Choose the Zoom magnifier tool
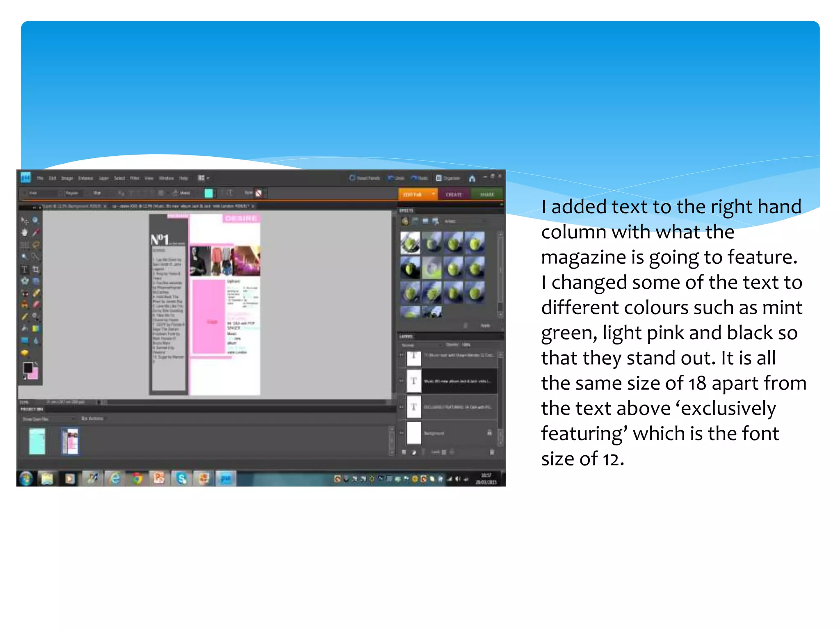840x630 pixels. [36, 220]
